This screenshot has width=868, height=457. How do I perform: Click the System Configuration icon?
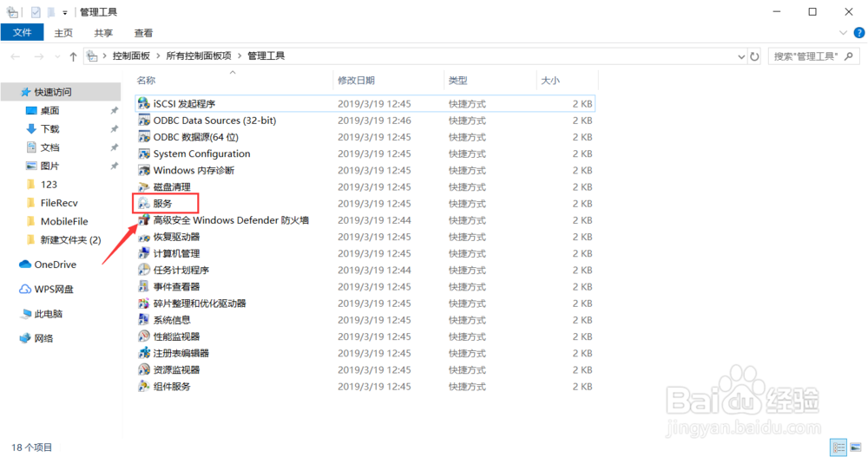pyautogui.click(x=144, y=153)
